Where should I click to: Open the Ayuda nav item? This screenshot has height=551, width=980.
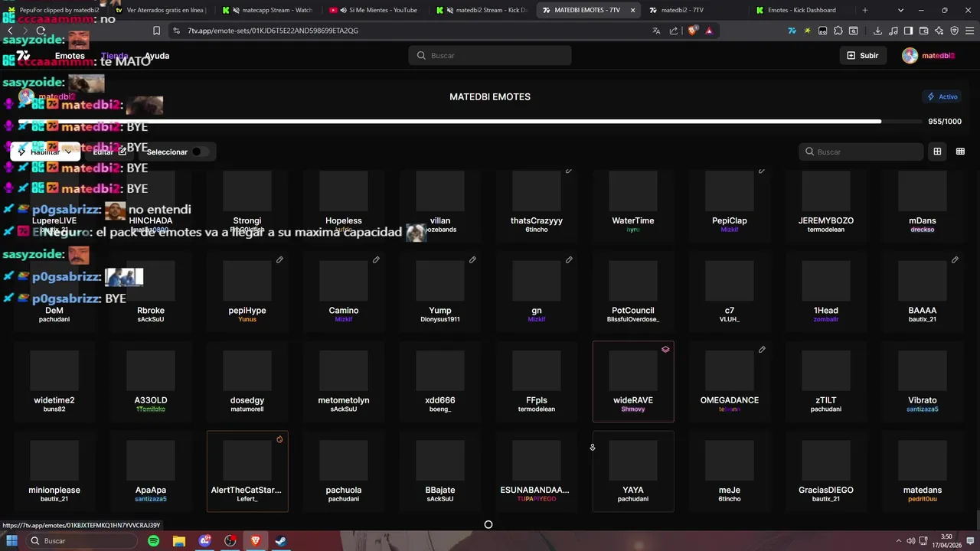point(157,56)
